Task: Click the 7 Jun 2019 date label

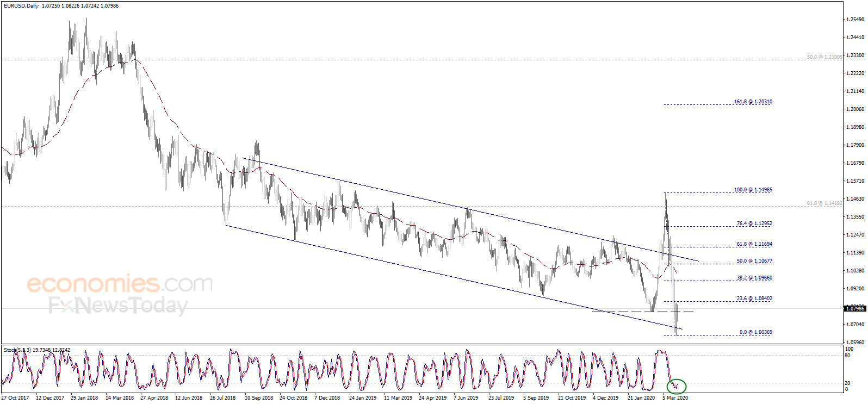Action: click(466, 398)
